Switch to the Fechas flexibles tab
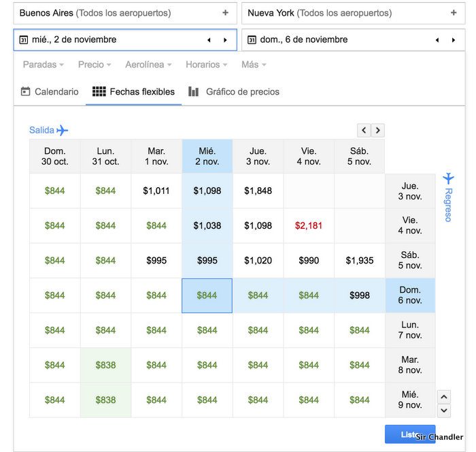Viewport: 476px width, 452px height. pyautogui.click(x=133, y=91)
